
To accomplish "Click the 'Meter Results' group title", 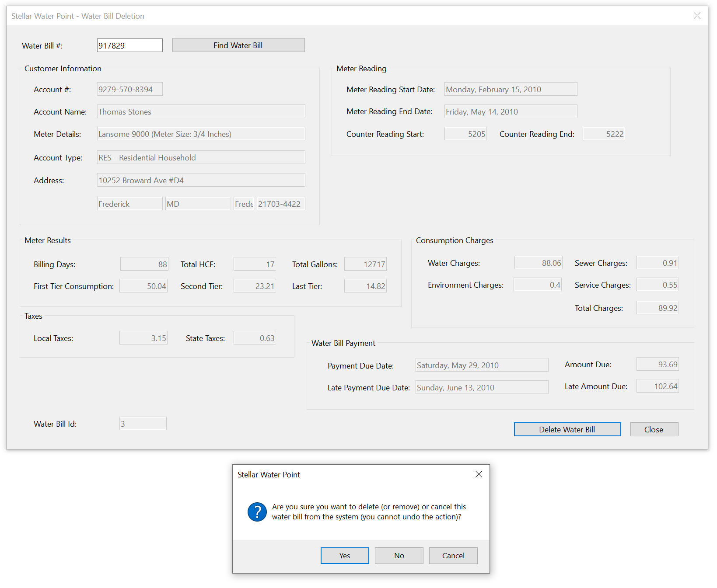I will 48,240.
